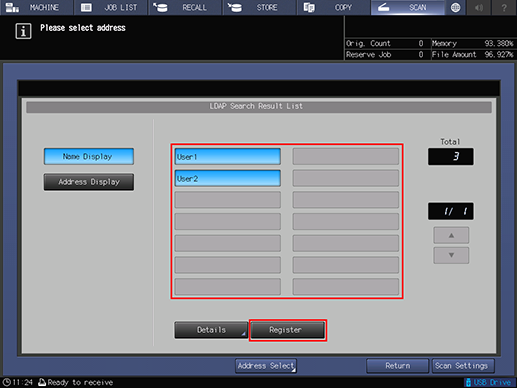517x388 pixels.
Task: Select User2 in the result list
Action: [x=228, y=178]
